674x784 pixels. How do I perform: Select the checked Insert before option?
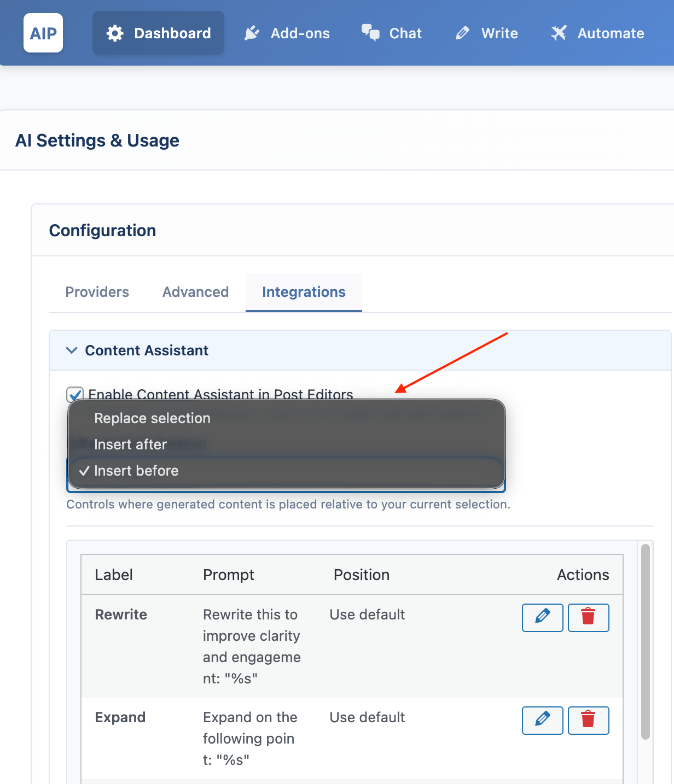[x=136, y=471]
